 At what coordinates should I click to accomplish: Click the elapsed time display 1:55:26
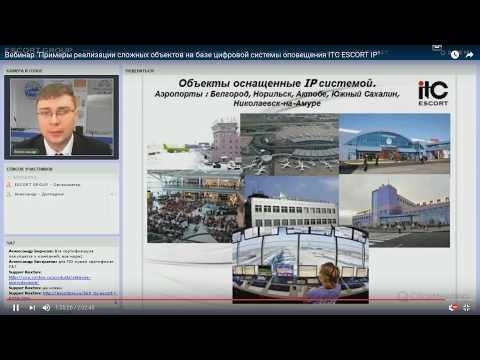pyautogui.click(x=66, y=308)
